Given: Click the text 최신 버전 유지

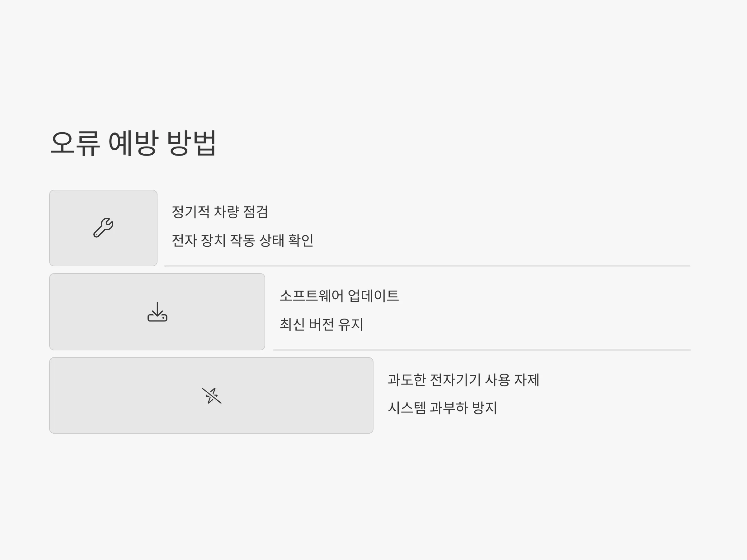Looking at the screenshot, I should 321,324.
